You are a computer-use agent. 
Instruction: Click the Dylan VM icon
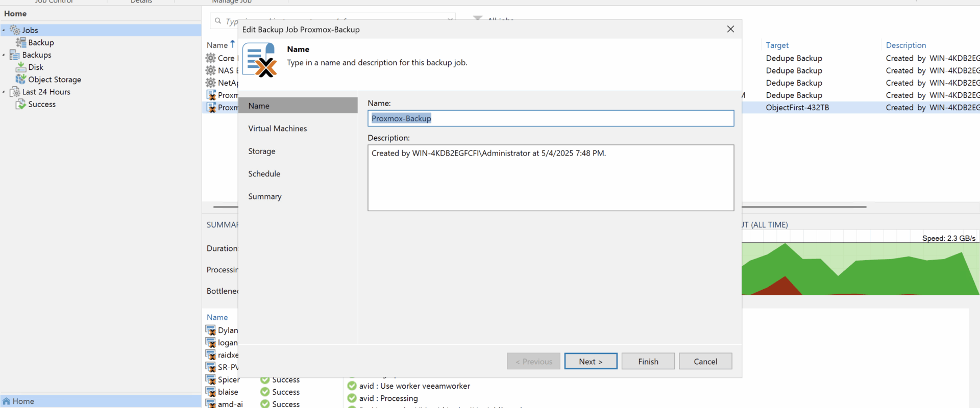coord(211,330)
